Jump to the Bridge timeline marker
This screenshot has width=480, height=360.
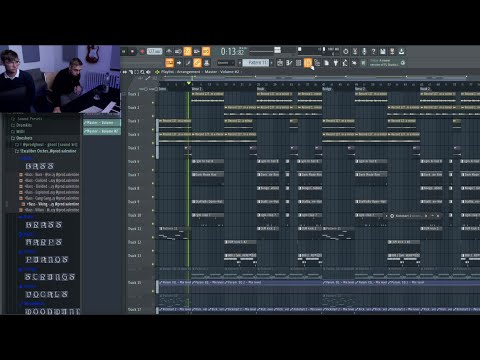327,89
